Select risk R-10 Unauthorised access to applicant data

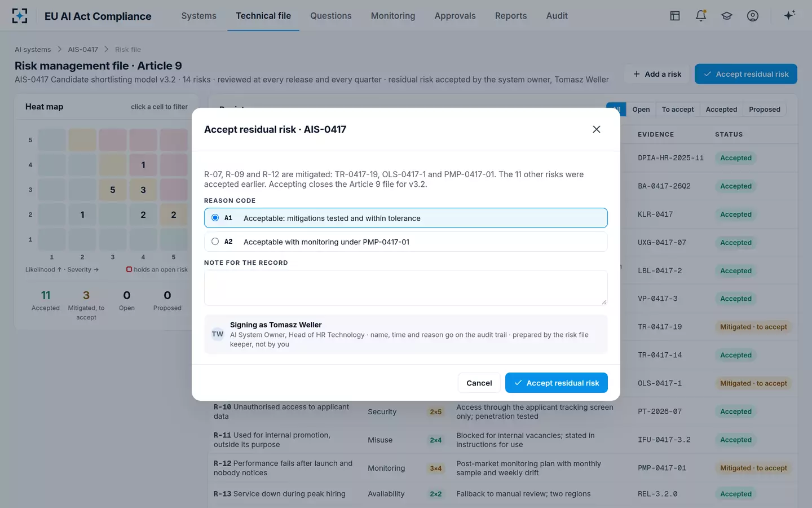tap(281, 411)
